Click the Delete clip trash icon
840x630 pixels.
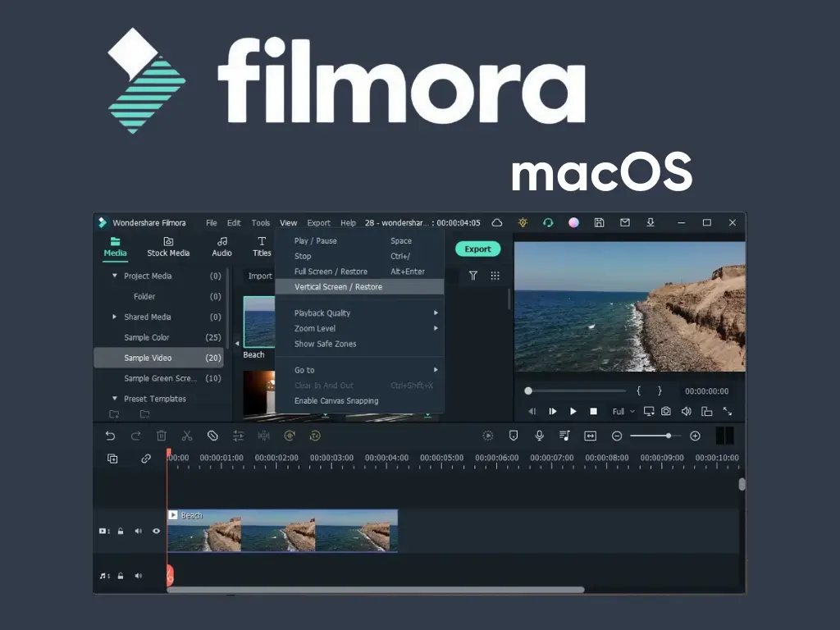coord(162,436)
